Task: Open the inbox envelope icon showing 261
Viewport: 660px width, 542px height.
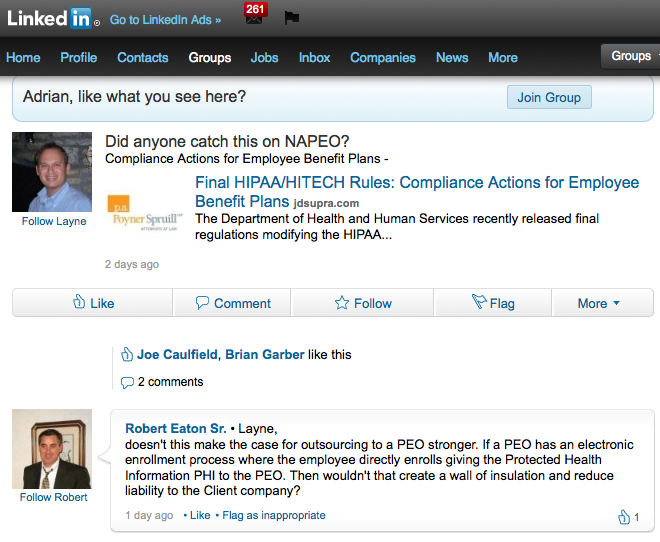Action: pyautogui.click(x=254, y=15)
